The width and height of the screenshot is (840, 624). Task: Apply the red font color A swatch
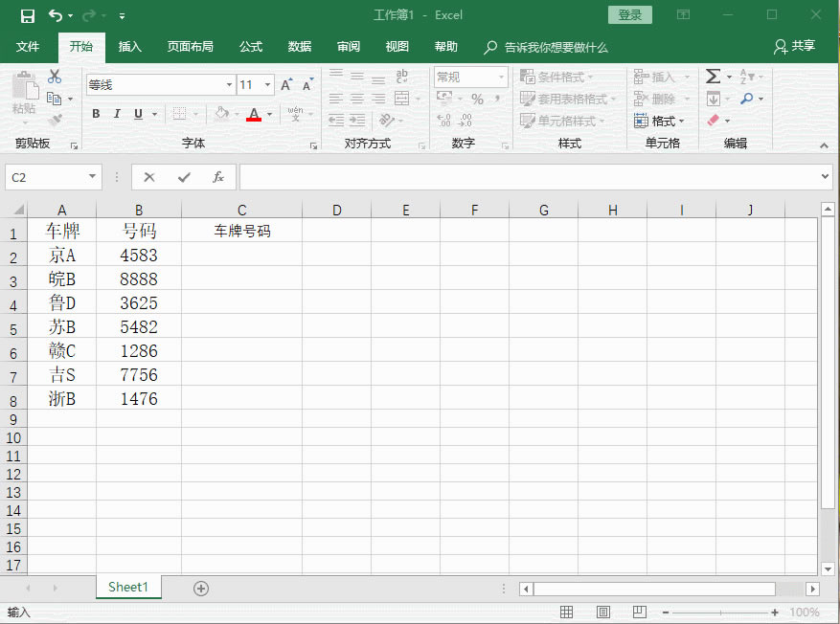(253, 114)
